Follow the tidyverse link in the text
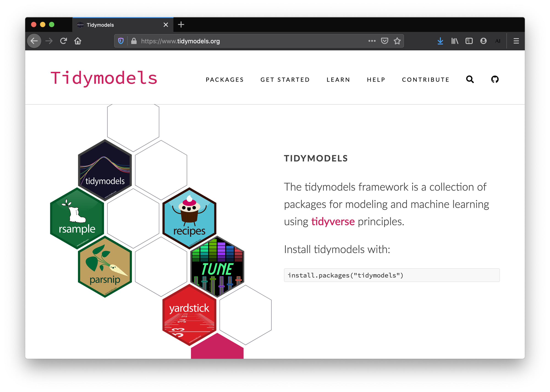Image resolution: width=550 pixels, height=392 pixels. click(x=333, y=221)
